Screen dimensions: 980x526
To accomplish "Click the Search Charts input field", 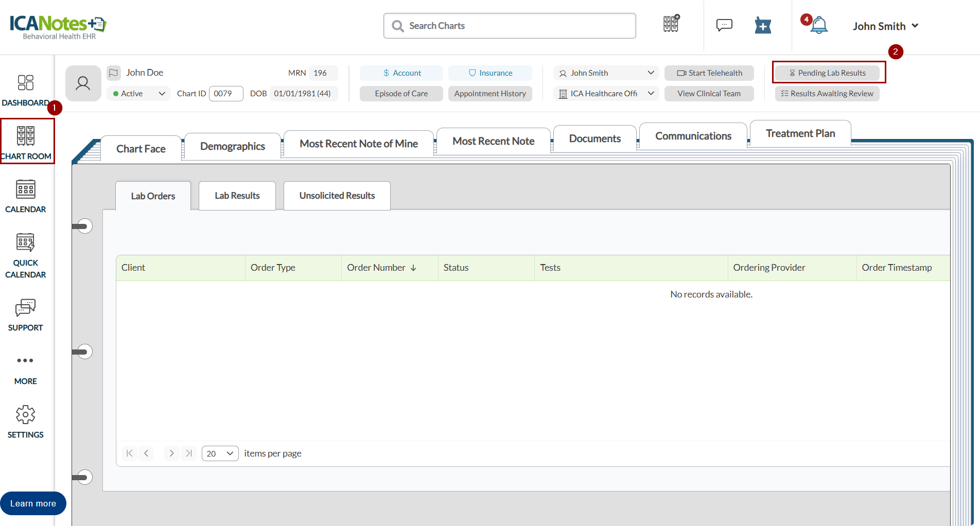I will click(510, 26).
